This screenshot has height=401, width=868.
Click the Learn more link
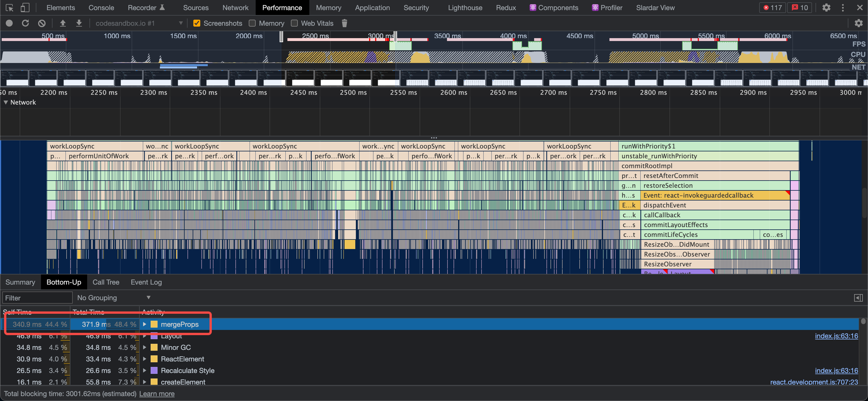click(157, 394)
